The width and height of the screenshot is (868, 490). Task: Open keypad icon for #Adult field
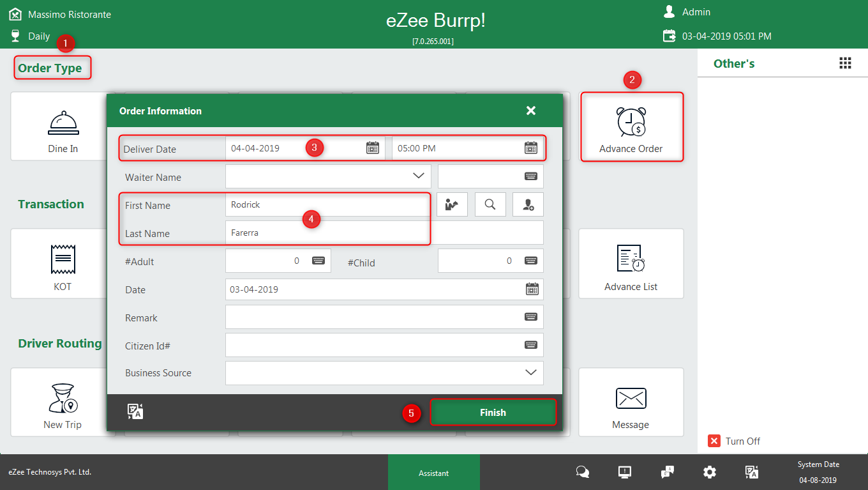[318, 261]
